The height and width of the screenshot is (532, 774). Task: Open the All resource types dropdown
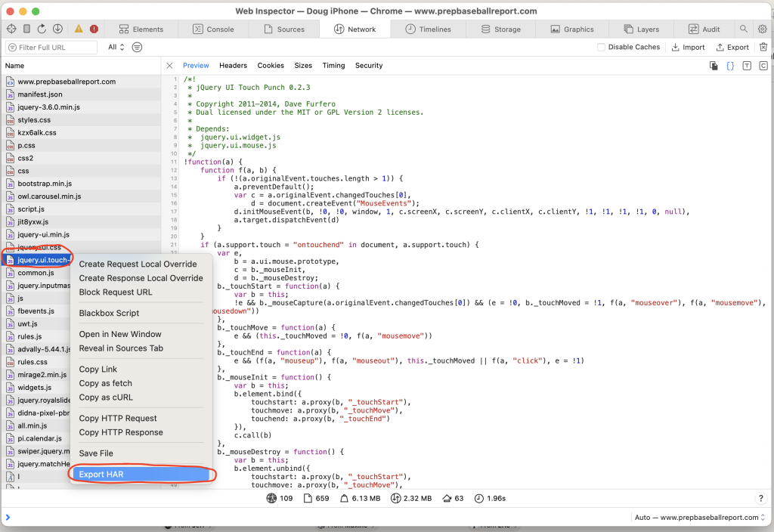point(116,48)
